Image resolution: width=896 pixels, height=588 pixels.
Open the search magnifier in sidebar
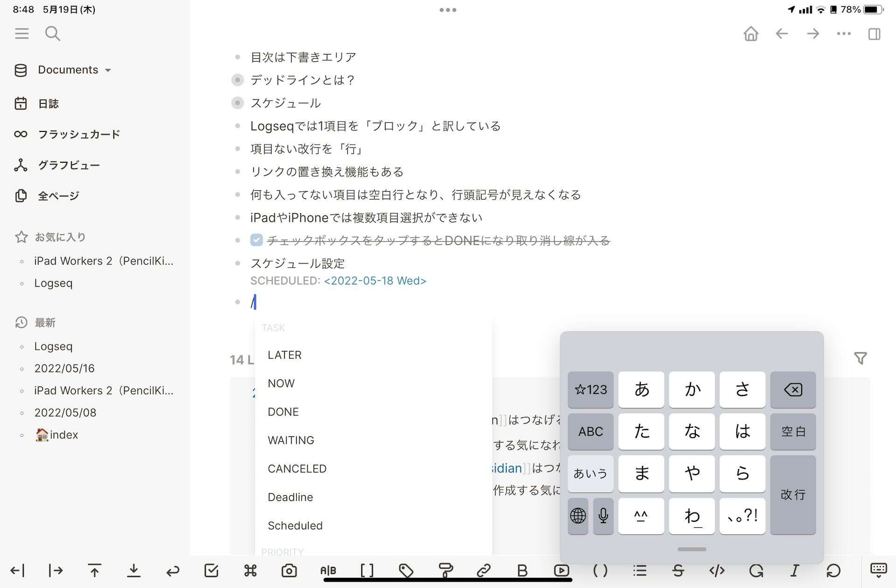click(x=52, y=34)
